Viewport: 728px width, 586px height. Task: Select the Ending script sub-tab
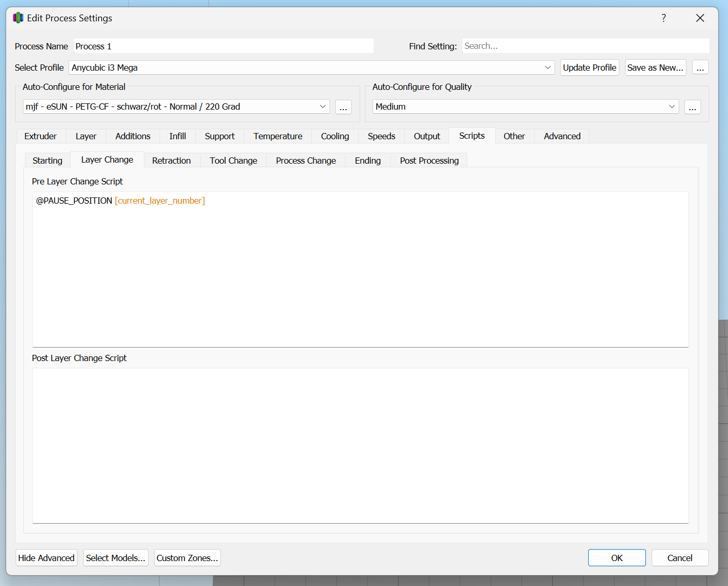(368, 161)
